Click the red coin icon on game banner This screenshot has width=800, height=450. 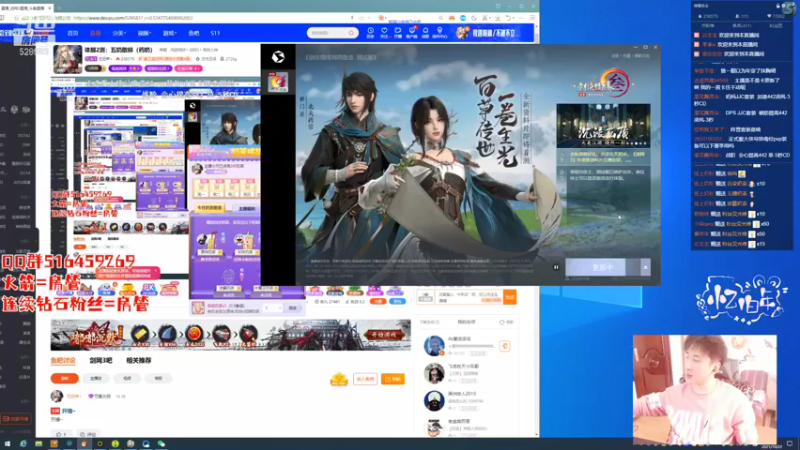194,335
